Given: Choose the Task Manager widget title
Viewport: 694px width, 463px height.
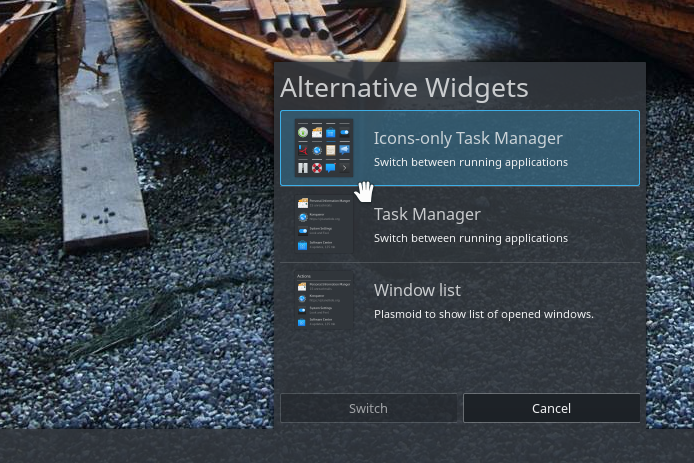Looking at the screenshot, I should (427, 215).
